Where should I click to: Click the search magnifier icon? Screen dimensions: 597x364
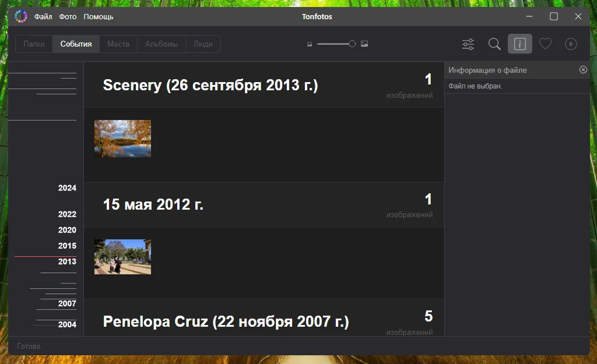pyautogui.click(x=494, y=44)
